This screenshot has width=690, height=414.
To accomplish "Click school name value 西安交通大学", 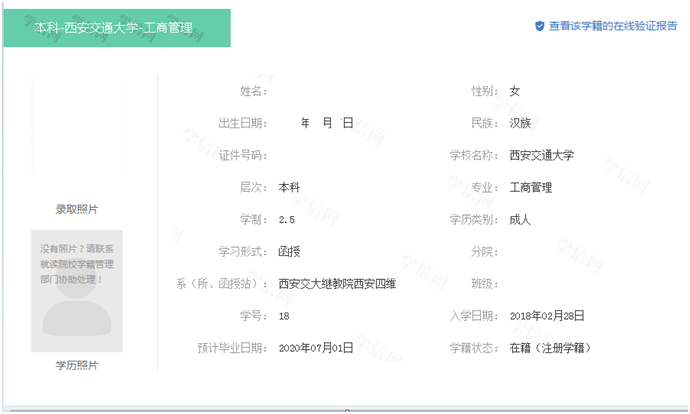I will pyautogui.click(x=541, y=155).
